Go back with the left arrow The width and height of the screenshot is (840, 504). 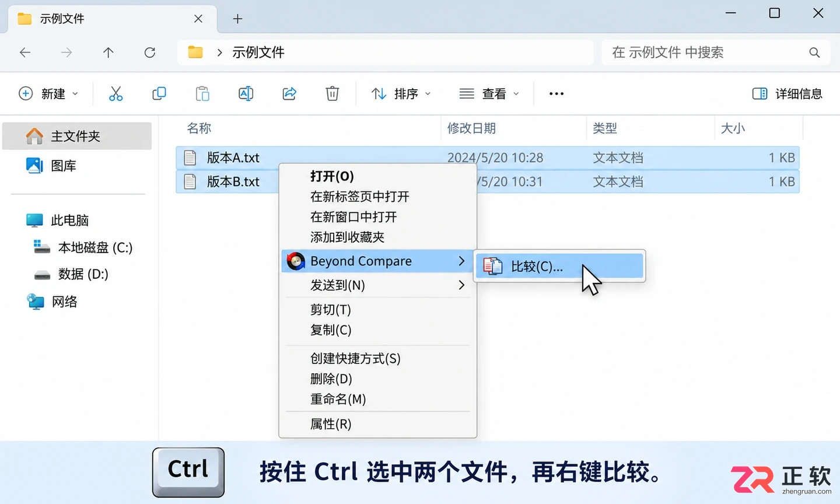25,52
